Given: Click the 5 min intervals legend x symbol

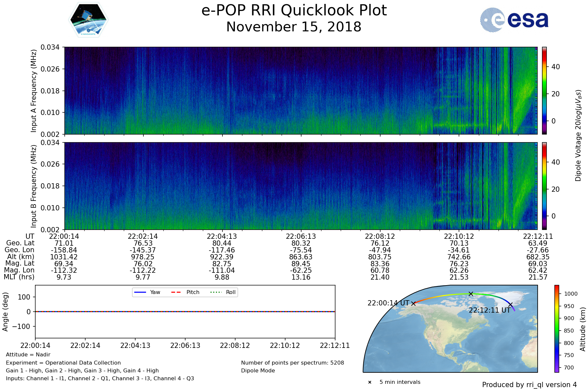Looking at the screenshot, I should pyautogui.click(x=370, y=382).
